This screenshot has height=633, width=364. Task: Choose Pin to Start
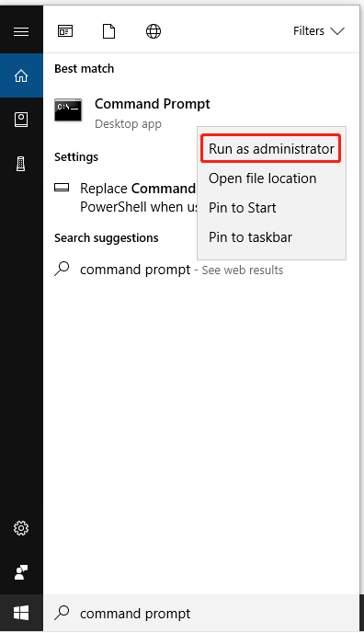243,208
